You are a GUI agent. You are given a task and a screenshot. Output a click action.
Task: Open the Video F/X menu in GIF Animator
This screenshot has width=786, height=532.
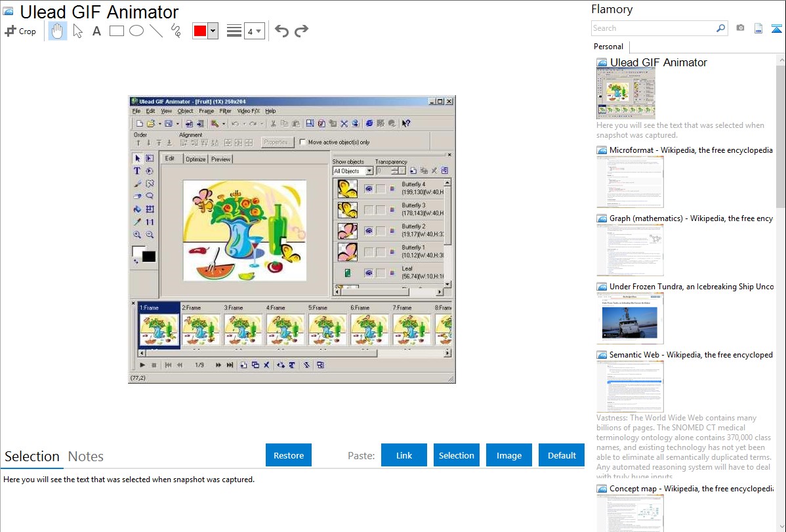coord(249,111)
